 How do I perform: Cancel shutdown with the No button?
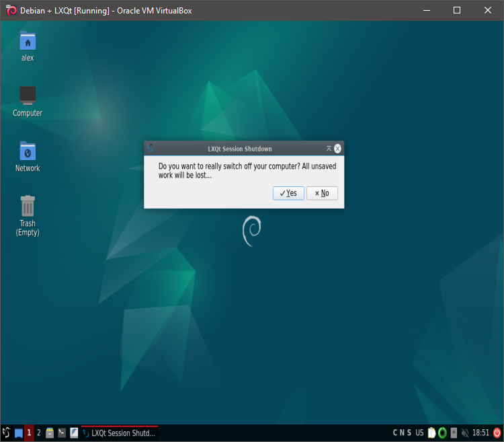tap(322, 193)
